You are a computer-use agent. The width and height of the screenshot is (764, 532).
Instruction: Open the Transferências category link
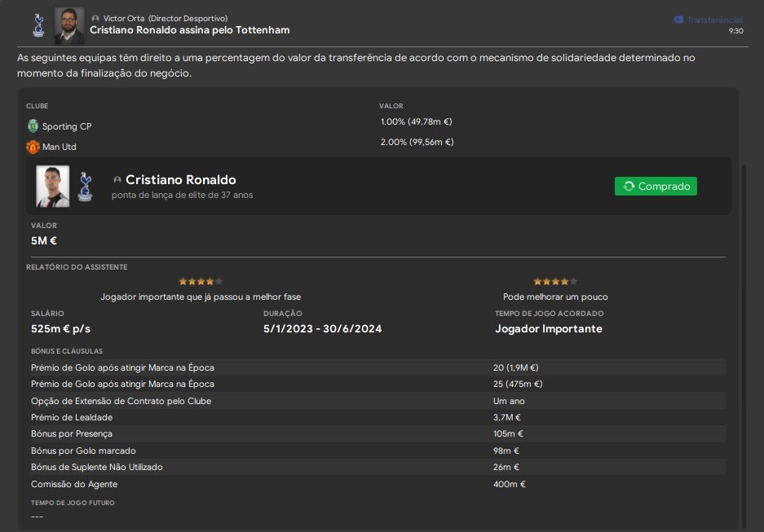pos(715,20)
